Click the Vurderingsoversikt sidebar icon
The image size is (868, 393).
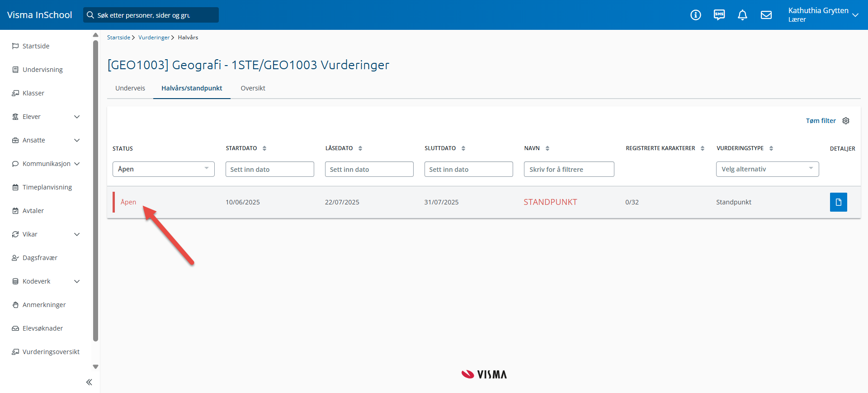coord(15,352)
